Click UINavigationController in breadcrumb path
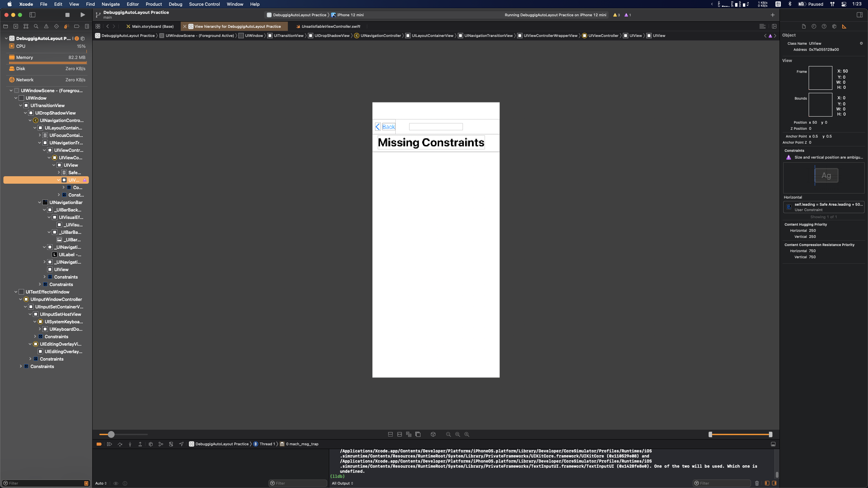 coord(380,36)
